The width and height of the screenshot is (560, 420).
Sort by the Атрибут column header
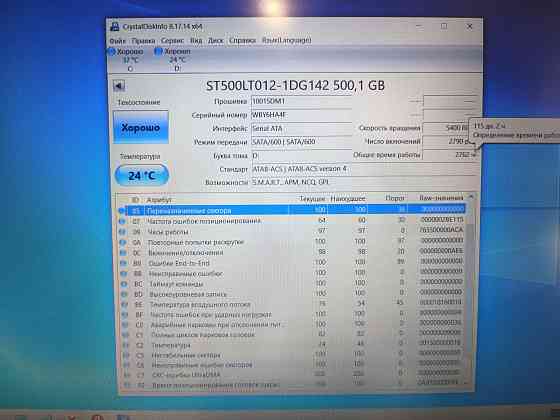pos(159,200)
